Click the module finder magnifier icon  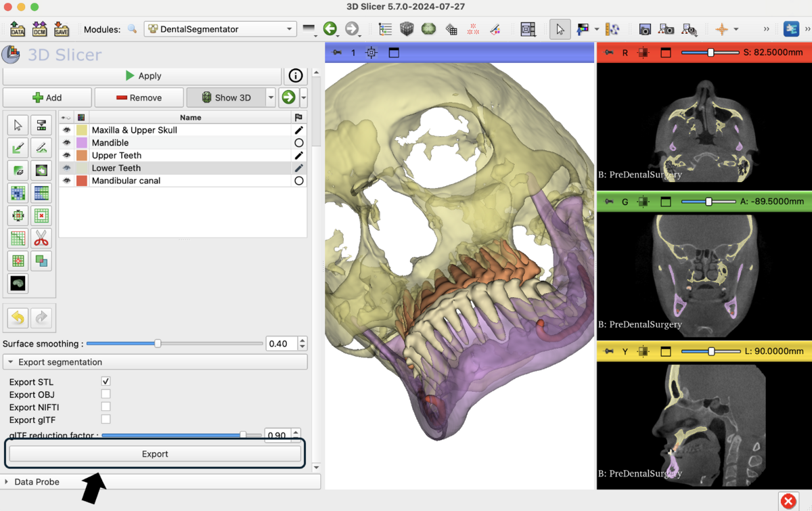132,29
